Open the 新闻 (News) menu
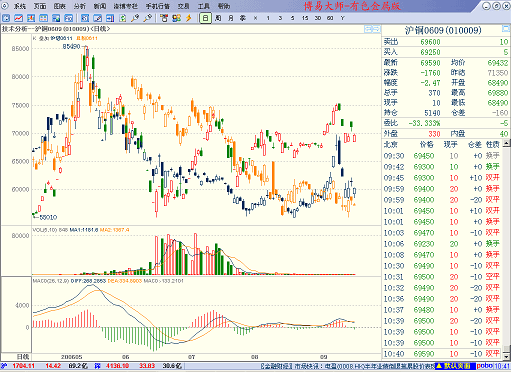Image resolution: width=511 pixels, height=372 pixels. (x=100, y=6)
